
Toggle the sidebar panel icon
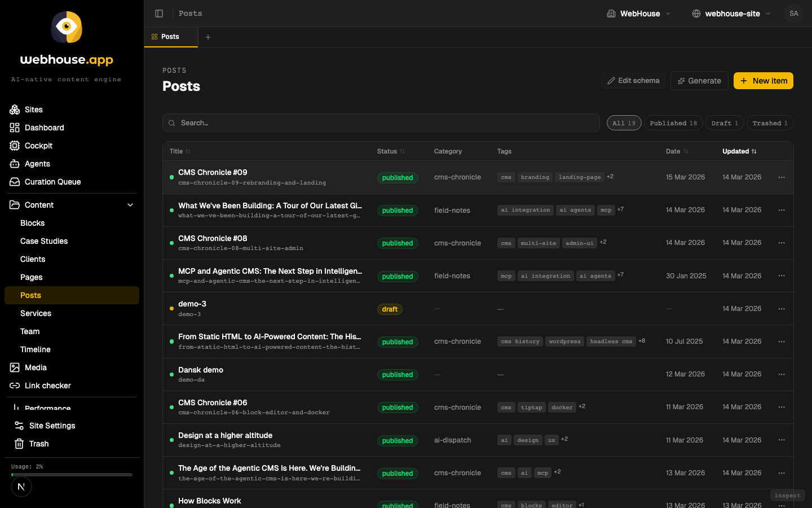coord(159,14)
